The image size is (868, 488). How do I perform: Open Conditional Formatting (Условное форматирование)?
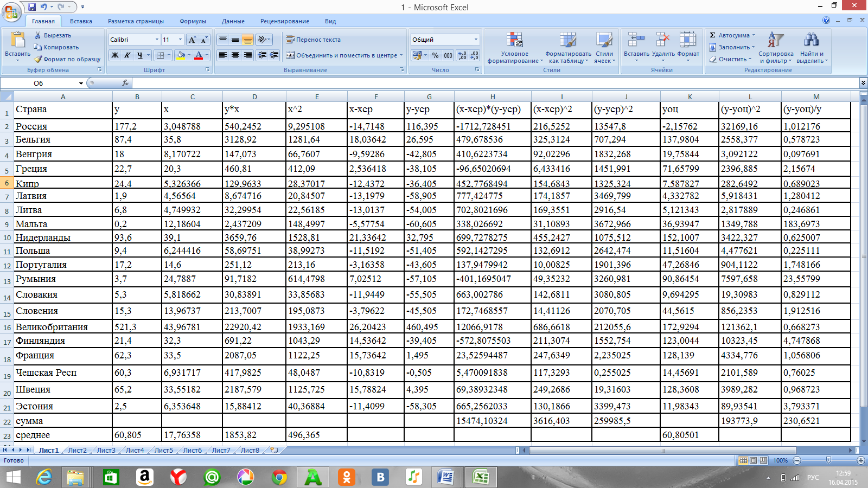coord(514,47)
